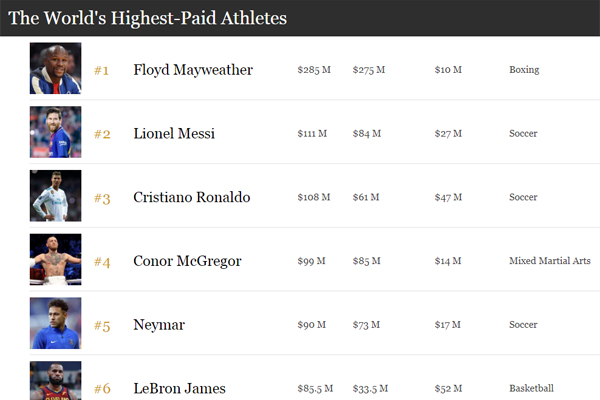
Task: Open the Floyd Mayweather name link
Action: point(193,70)
